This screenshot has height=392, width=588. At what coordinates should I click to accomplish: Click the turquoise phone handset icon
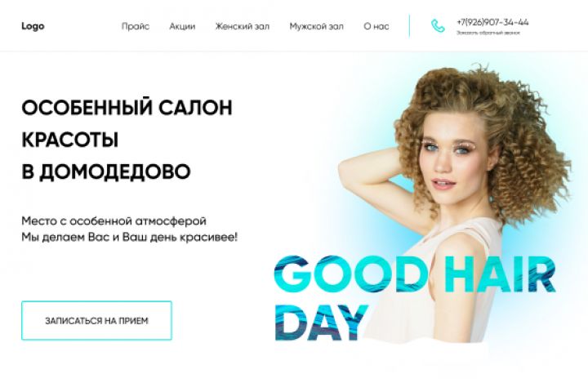coord(438,26)
